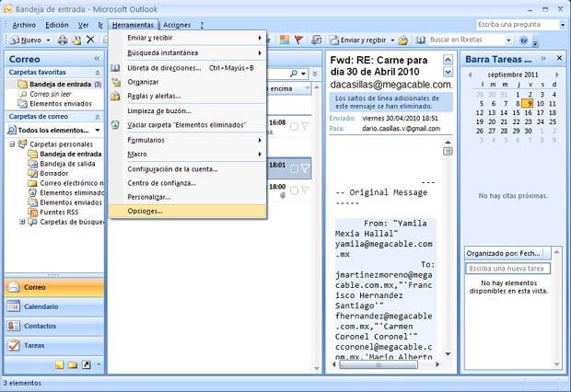Click the Escriba una pregunta help field
The image size is (571, 392).
click(518, 25)
